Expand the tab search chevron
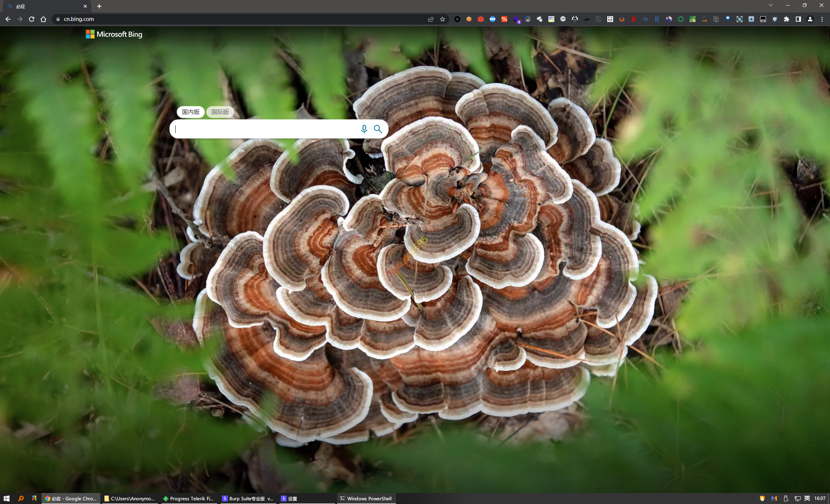The image size is (830, 504). [771, 6]
